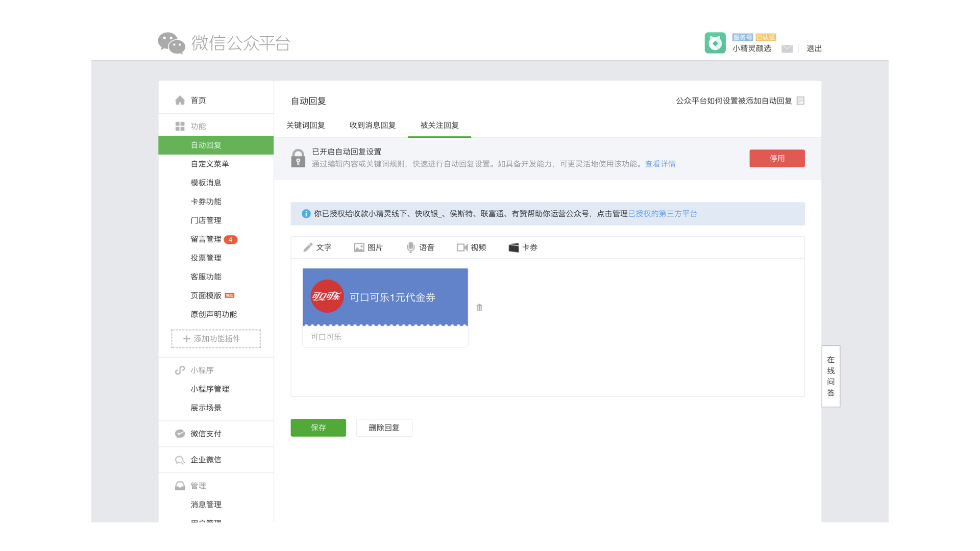Open the mail envelope notifications icon

click(787, 48)
